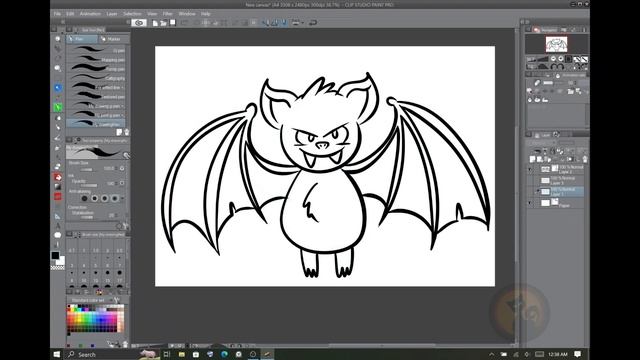Select the transparent color swatch
The width and height of the screenshot is (640, 360).
coord(58,268)
